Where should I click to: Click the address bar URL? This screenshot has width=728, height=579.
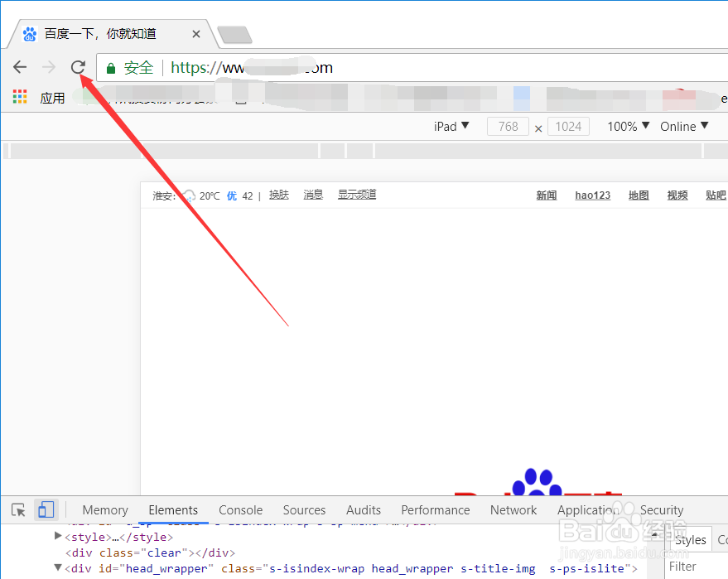[252, 68]
